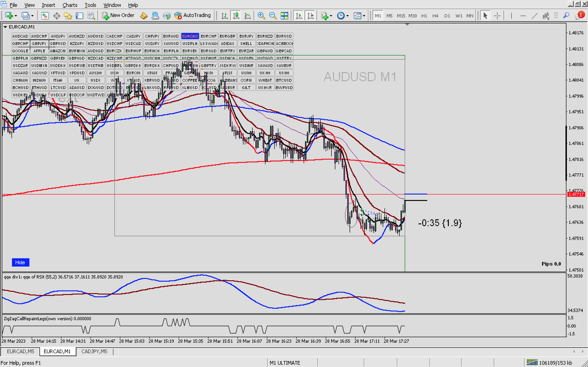The image size is (588, 367).
Task: Switch to the CADJPY,M5 chart tab
Action: coord(94,351)
